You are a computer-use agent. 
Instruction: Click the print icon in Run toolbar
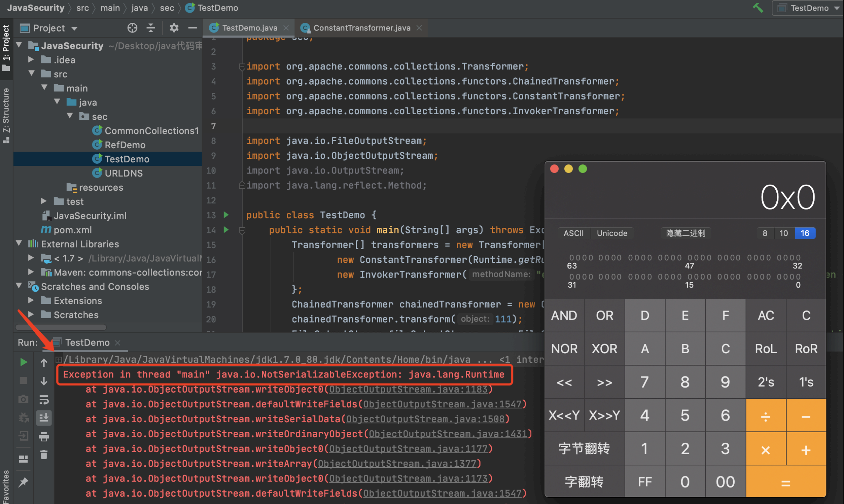44,436
